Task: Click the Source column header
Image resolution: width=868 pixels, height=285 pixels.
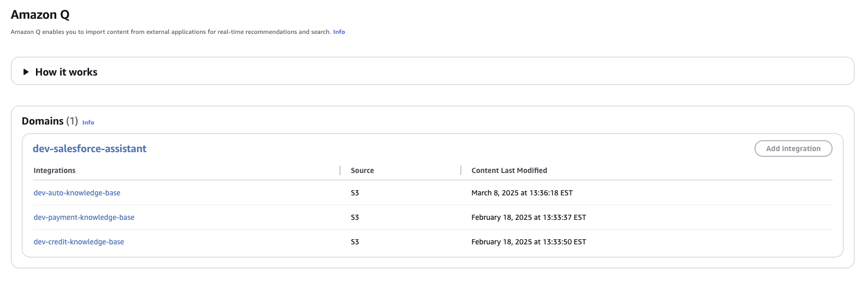Action: (x=362, y=170)
